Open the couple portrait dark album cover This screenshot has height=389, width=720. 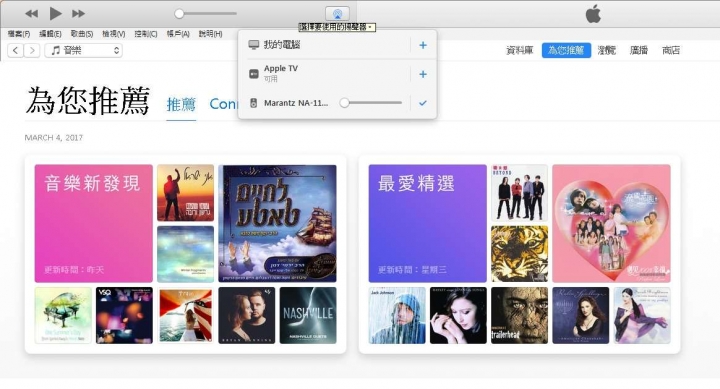[247, 316]
